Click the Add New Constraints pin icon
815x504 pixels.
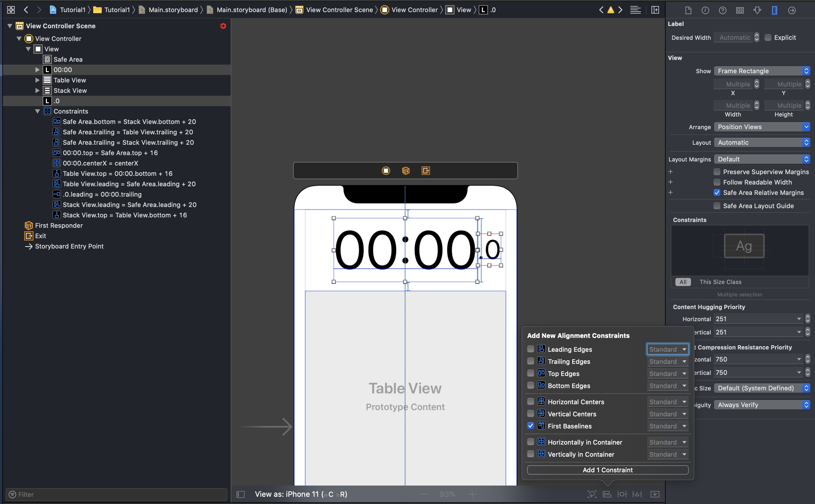pos(622,494)
